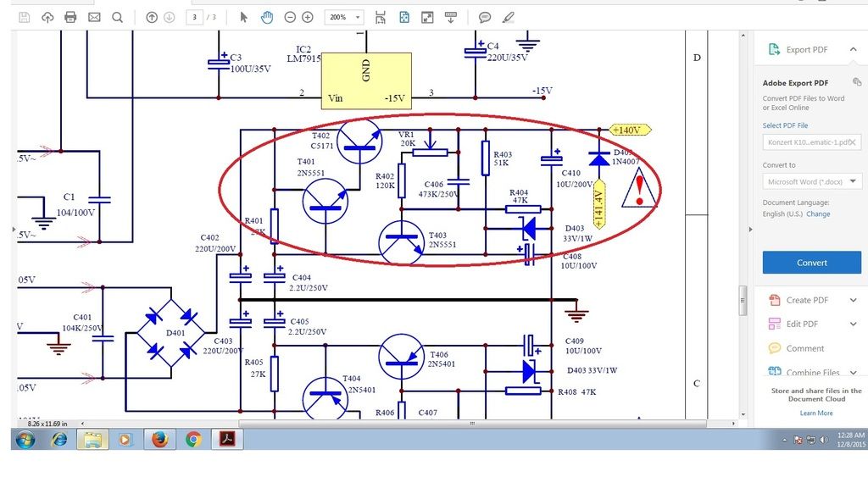Click the scrolling page display icon

[381, 18]
